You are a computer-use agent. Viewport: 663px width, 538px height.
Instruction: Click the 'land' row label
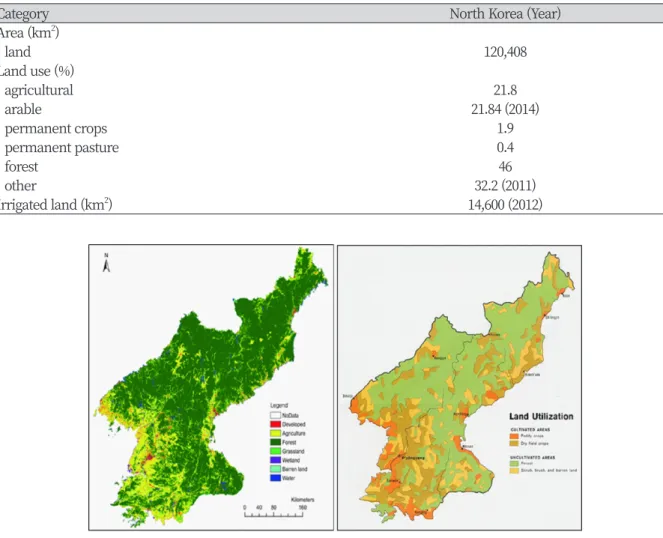[x=18, y=52]
